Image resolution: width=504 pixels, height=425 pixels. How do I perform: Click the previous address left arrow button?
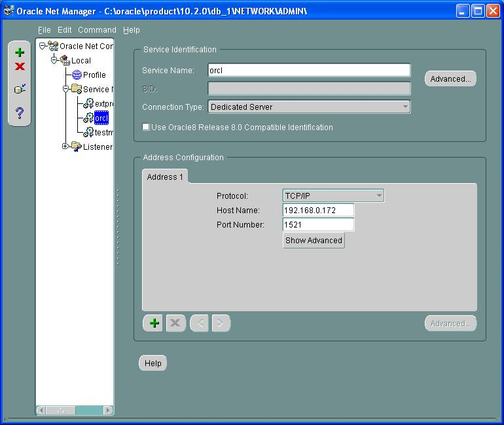coord(199,323)
